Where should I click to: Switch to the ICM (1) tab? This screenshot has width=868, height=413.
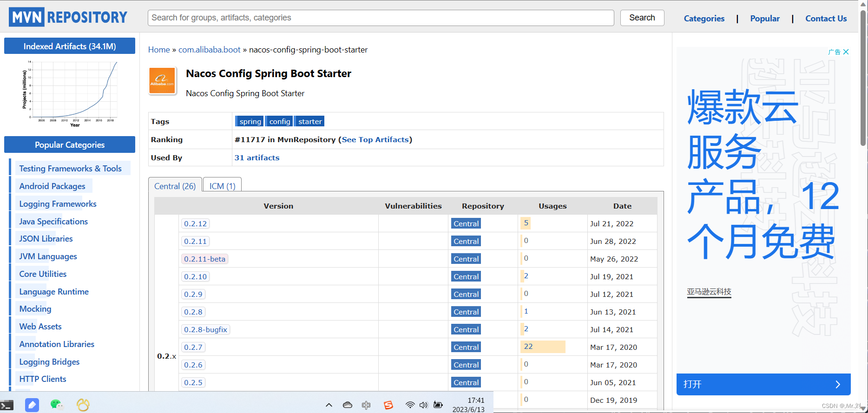pyautogui.click(x=223, y=186)
